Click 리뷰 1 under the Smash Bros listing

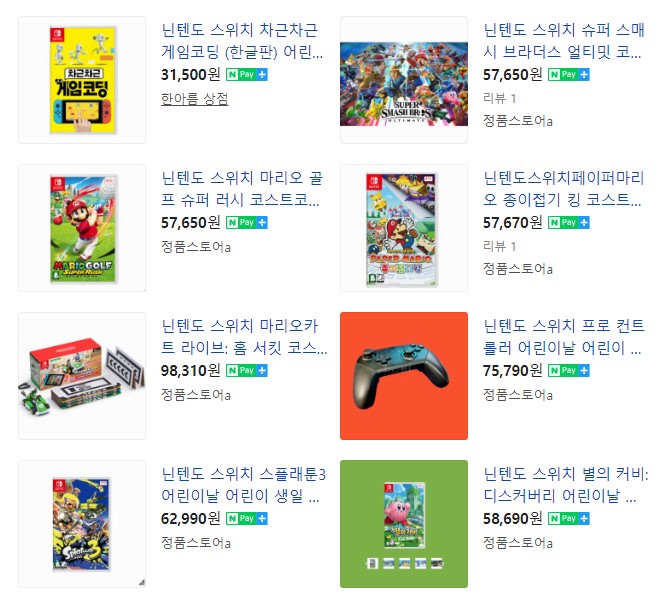500,99
